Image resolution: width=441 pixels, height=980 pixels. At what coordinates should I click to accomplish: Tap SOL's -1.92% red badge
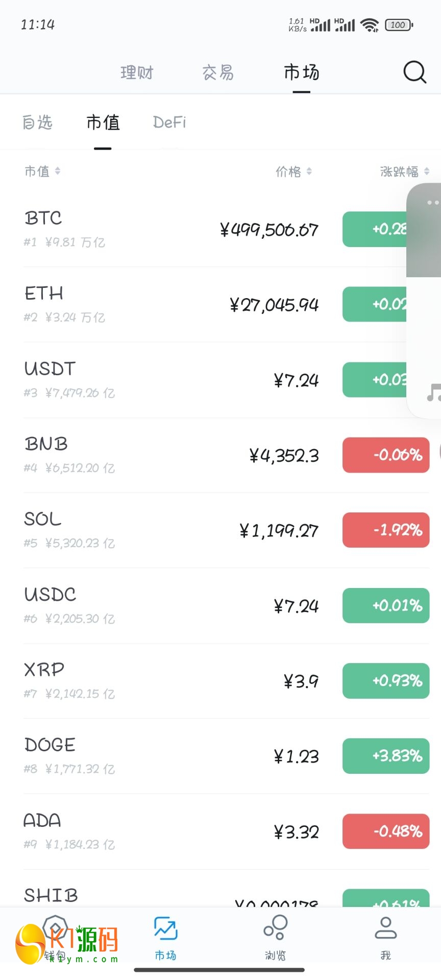point(386,530)
